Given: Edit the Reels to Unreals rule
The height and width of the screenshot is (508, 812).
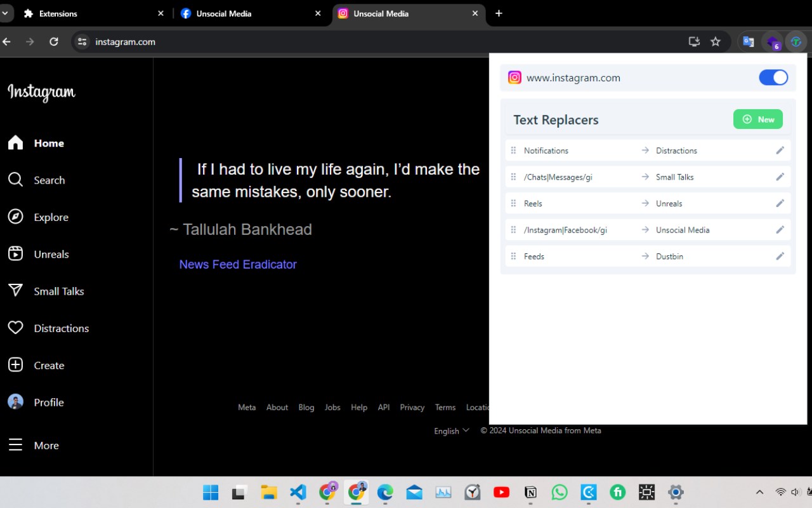Looking at the screenshot, I should pyautogui.click(x=780, y=203).
